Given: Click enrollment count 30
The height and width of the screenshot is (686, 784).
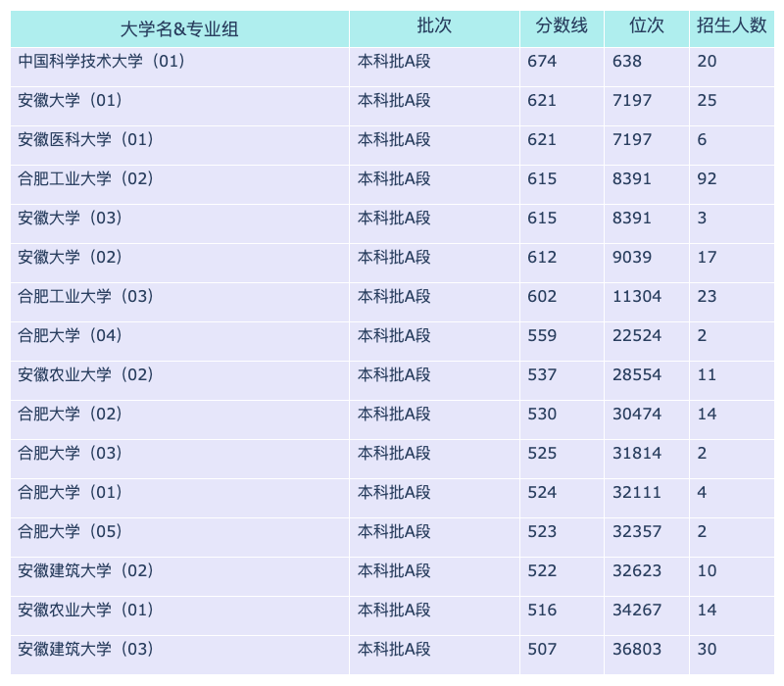Looking at the screenshot, I should coord(707,649).
